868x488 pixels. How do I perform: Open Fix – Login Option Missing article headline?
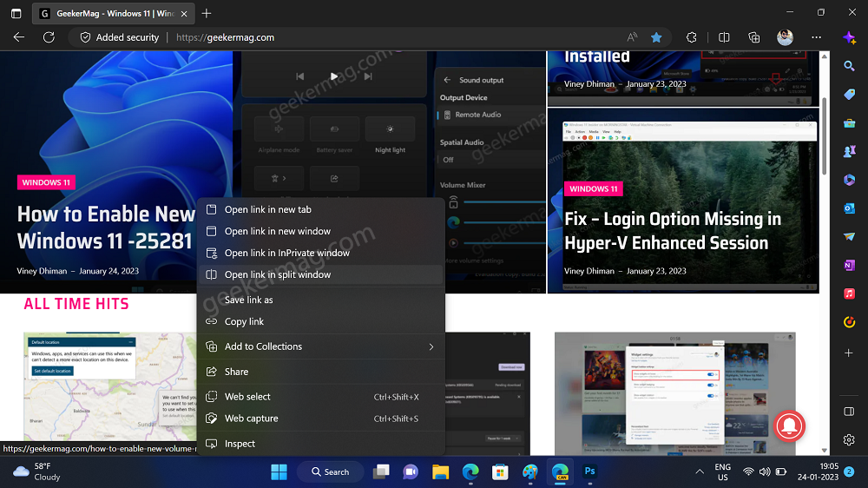(x=673, y=231)
